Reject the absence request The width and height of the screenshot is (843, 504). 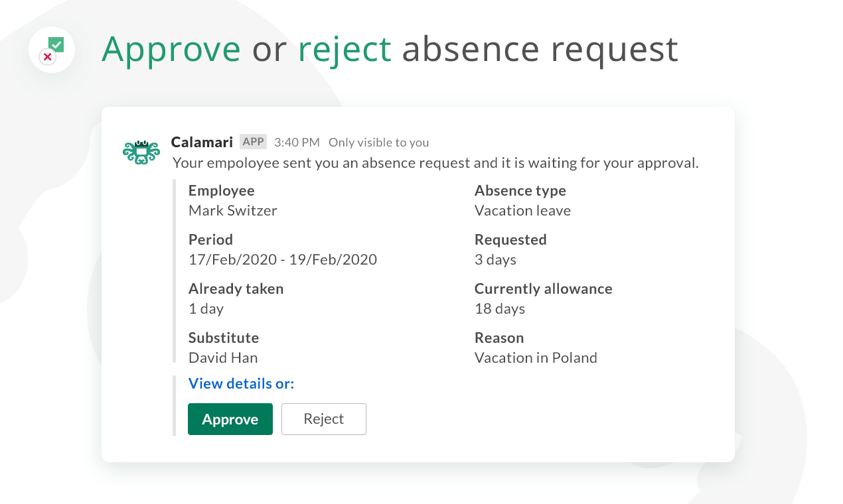[x=324, y=419]
